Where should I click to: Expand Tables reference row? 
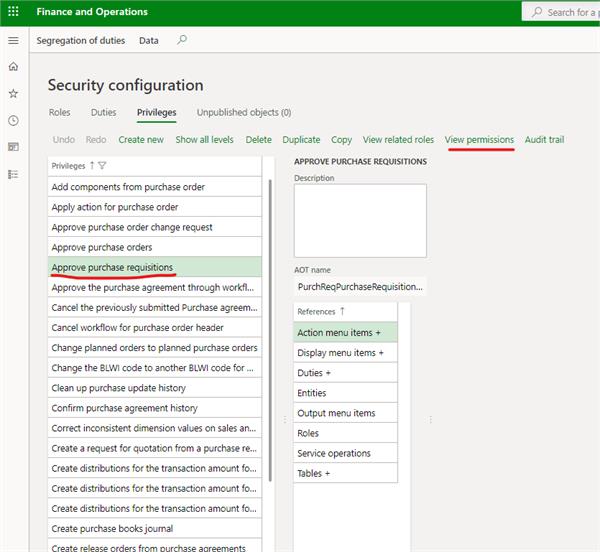[x=346, y=473]
